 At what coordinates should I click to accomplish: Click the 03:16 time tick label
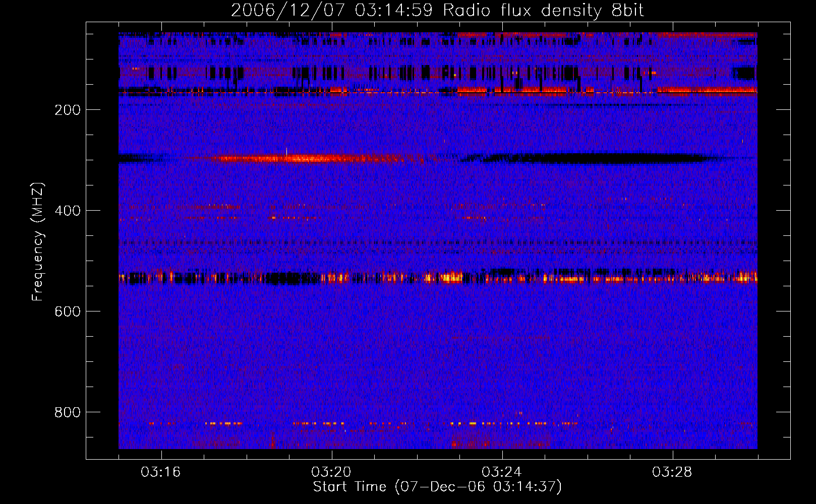(x=161, y=472)
